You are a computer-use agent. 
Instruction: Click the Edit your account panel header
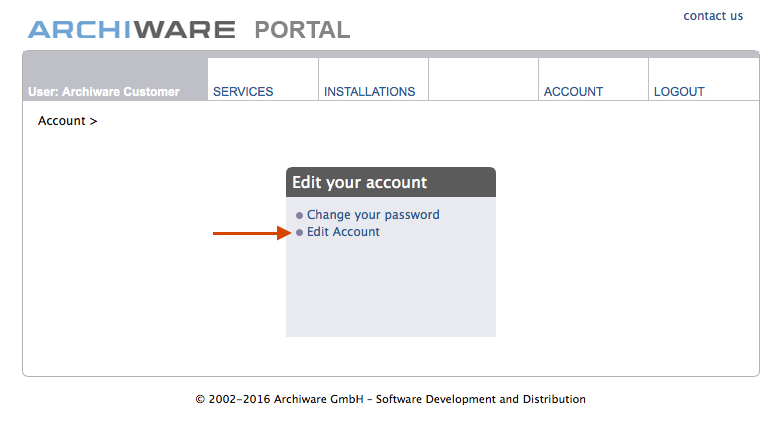click(x=390, y=183)
